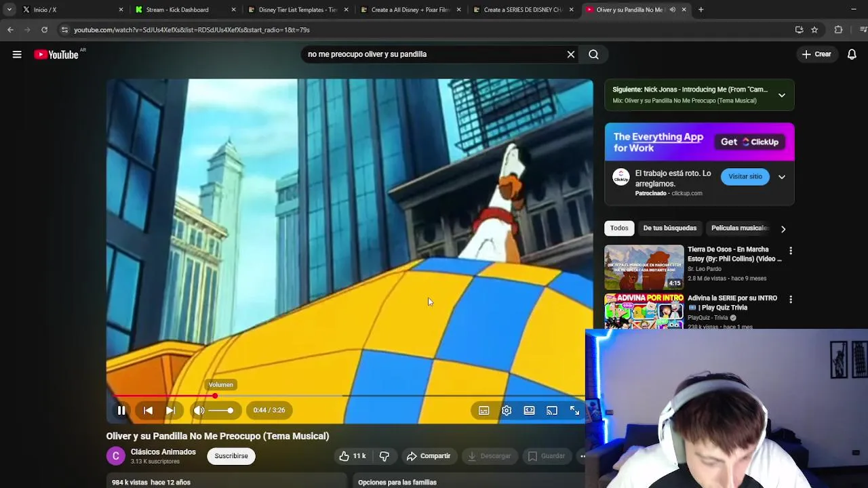The width and height of the screenshot is (868, 488).
Task: Click the Crear create button
Action: pos(816,54)
